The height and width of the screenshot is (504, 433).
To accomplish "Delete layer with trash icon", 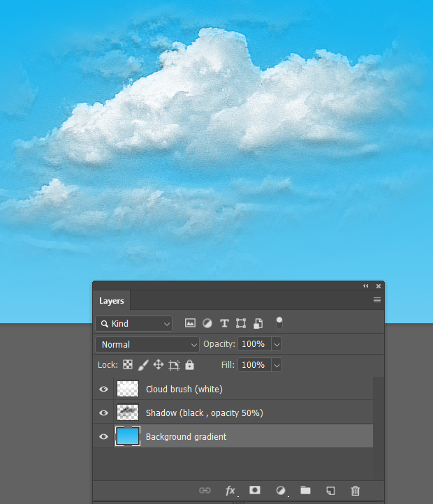I will (x=355, y=491).
